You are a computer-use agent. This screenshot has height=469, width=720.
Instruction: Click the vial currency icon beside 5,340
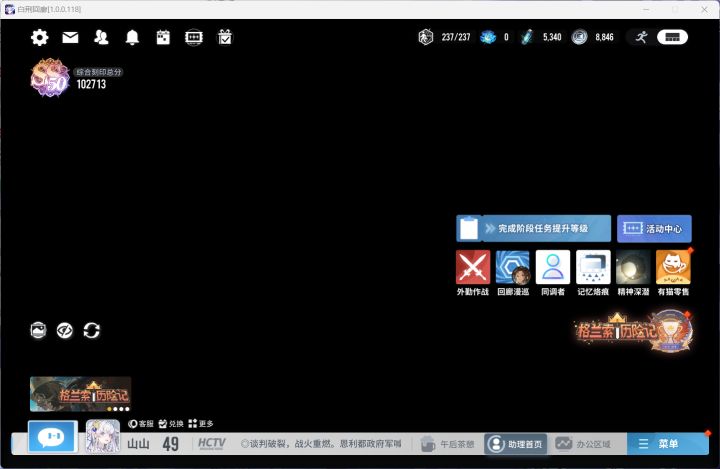coord(527,37)
